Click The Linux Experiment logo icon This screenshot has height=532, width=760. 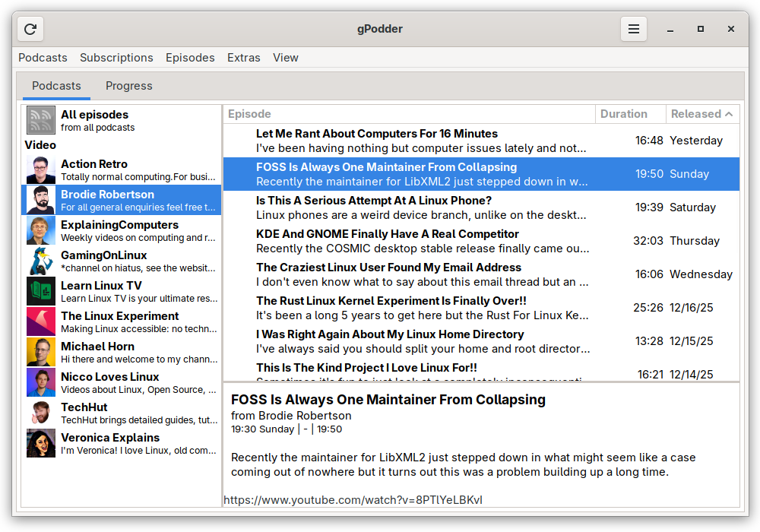click(x=41, y=321)
